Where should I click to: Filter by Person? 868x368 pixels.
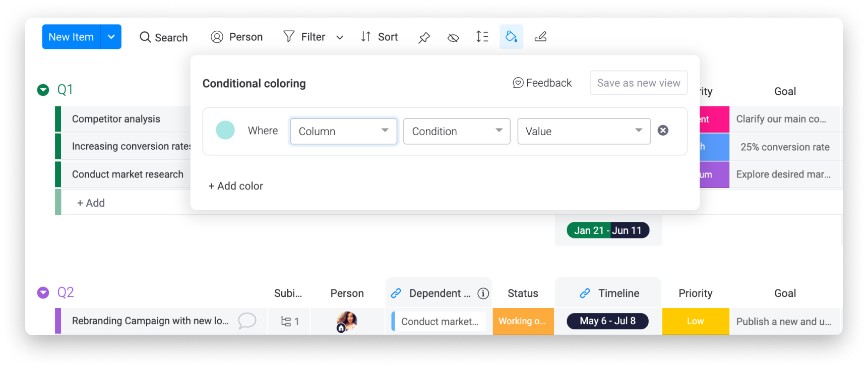coord(237,37)
